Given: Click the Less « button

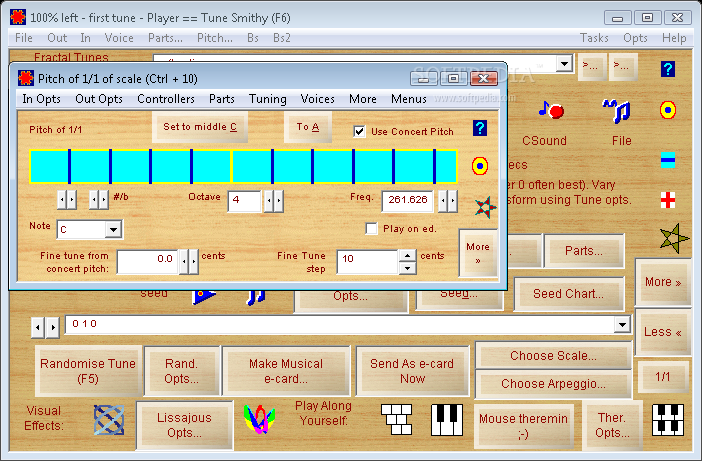Looking at the screenshot, I should point(663,332).
